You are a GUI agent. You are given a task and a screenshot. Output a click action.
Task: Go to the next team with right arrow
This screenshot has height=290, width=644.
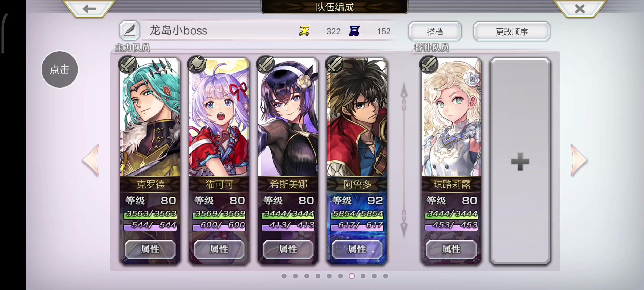click(x=579, y=160)
